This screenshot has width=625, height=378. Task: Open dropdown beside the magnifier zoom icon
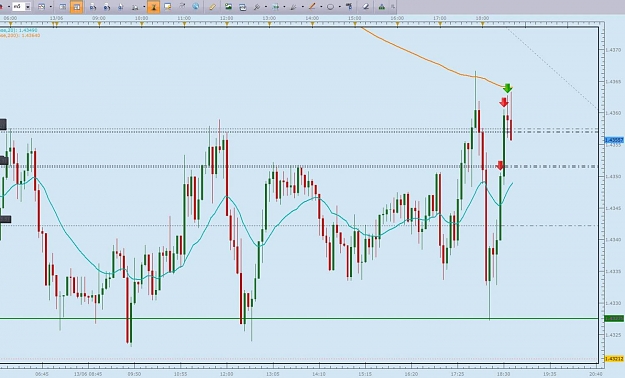coord(266,7)
